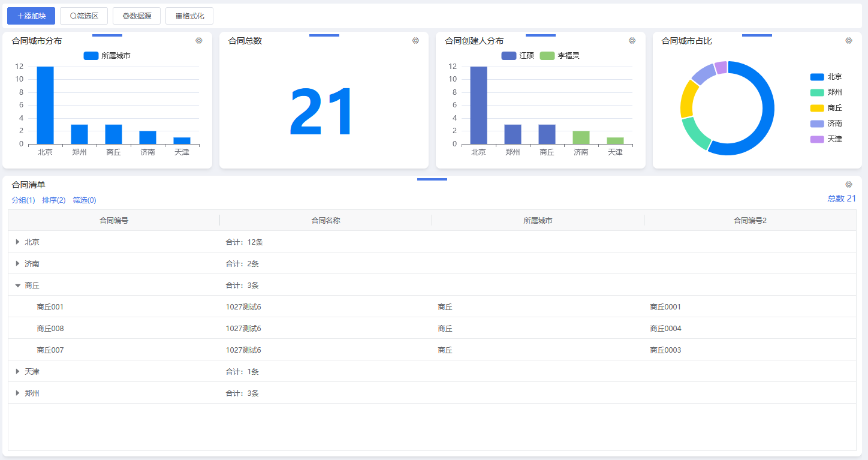This screenshot has height=460, width=868.
Task: Open 分组(1) grouping options
Action: tap(23, 200)
